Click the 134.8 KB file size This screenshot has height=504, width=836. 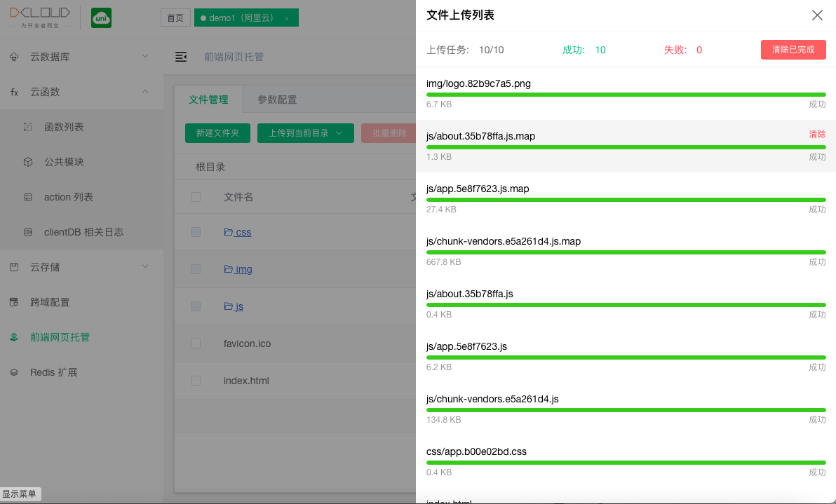pos(443,420)
